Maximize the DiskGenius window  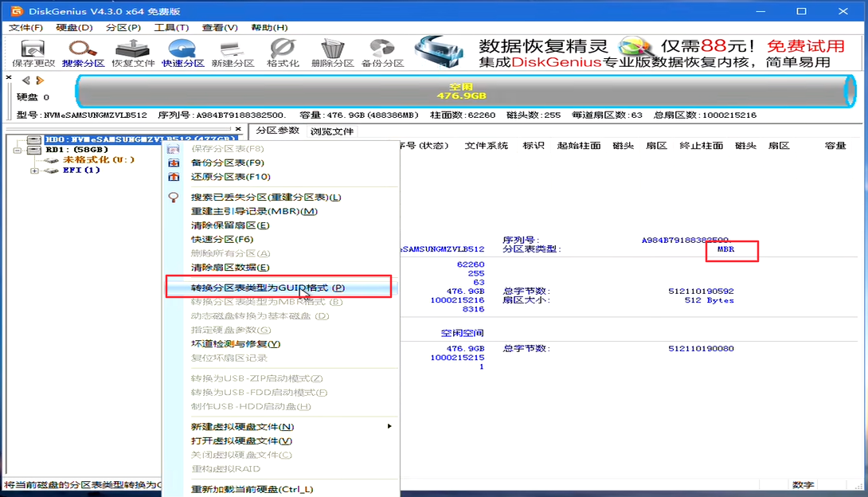[801, 11]
